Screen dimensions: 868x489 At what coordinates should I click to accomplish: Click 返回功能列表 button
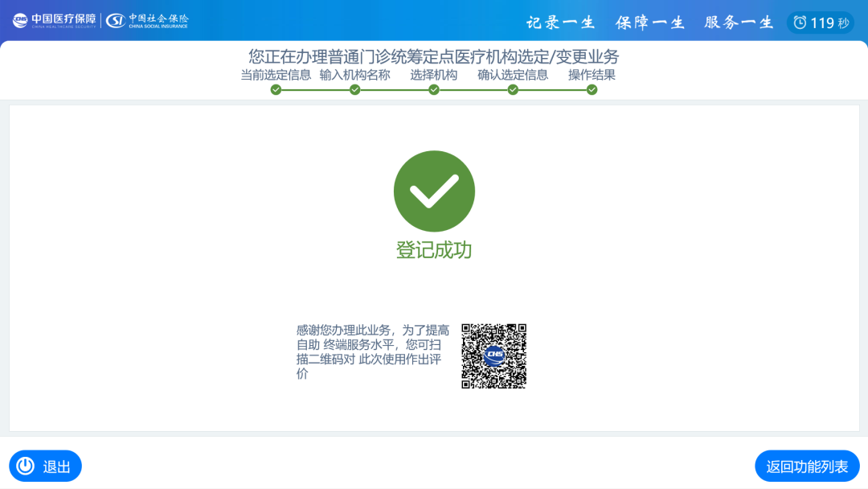[807, 466]
